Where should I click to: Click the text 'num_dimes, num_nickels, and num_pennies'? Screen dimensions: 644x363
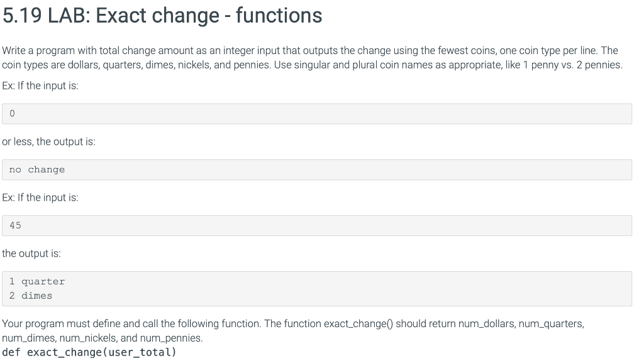pyautogui.click(x=102, y=338)
